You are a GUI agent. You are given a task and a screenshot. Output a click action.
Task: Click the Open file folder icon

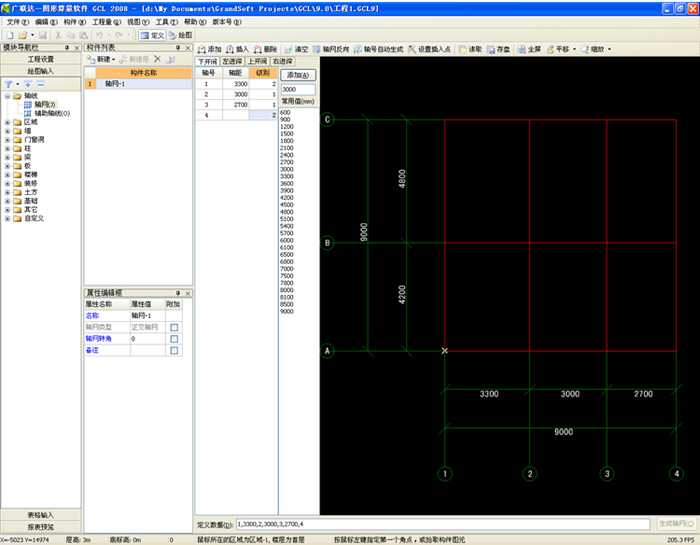tap(22, 35)
